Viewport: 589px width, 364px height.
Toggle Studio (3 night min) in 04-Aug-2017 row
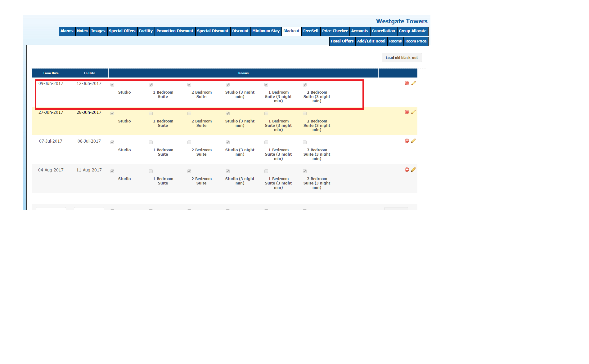(228, 171)
